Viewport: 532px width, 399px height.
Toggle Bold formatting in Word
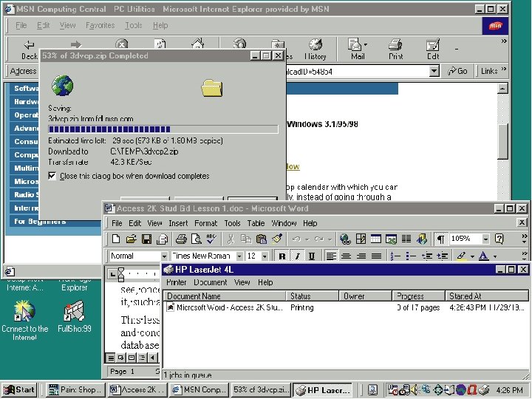[282, 256]
